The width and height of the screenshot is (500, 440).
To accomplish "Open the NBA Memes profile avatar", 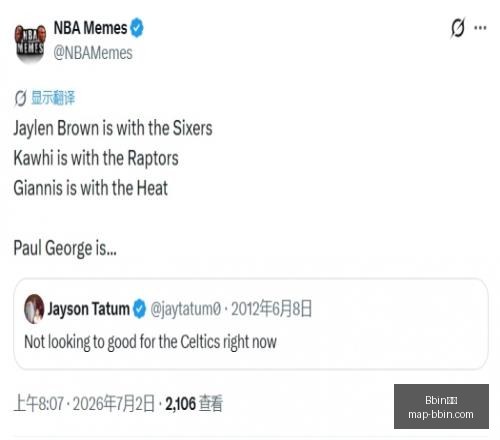I will pyautogui.click(x=30, y=43).
